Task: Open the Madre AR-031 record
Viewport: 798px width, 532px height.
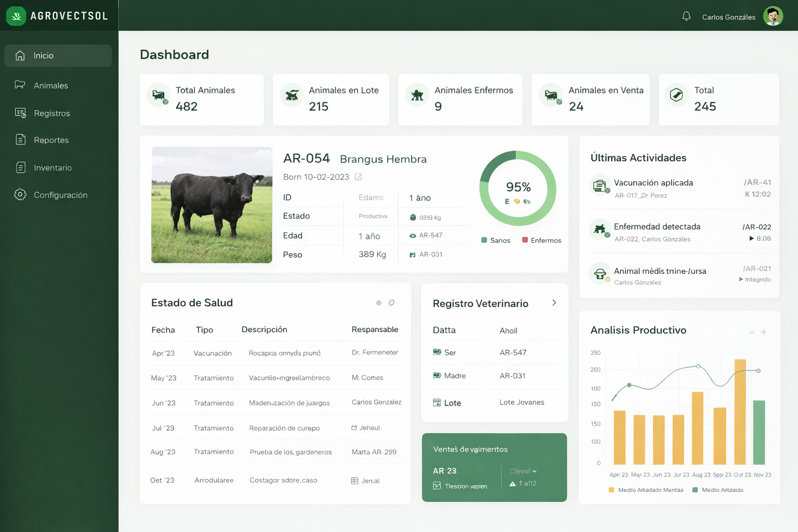Action: click(x=512, y=376)
